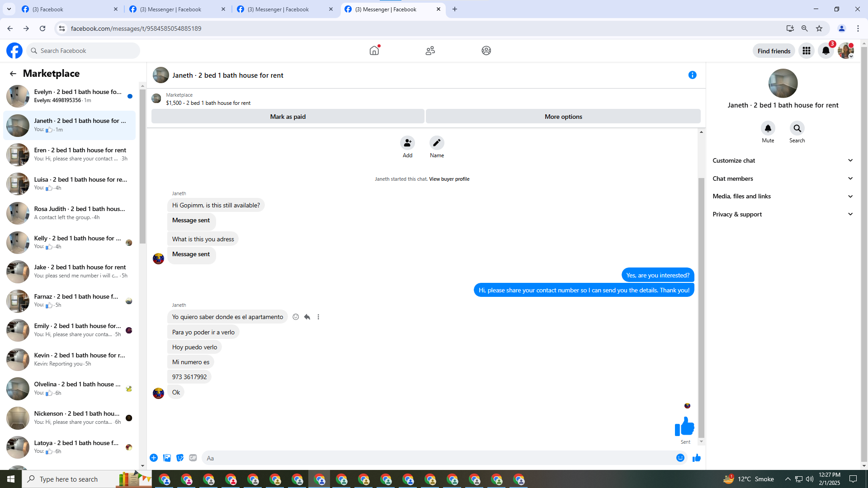Click the conversation info icon
The width and height of the screenshot is (868, 488).
pos(692,75)
